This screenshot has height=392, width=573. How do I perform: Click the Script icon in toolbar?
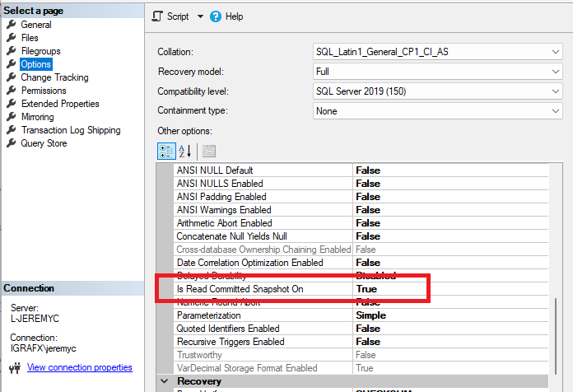[159, 16]
